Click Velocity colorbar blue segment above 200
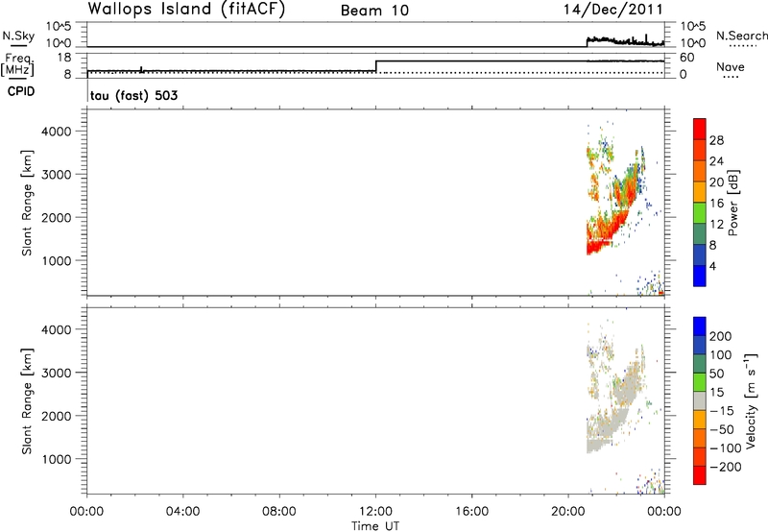The width and height of the screenshot is (768, 532). pyautogui.click(x=700, y=326)
